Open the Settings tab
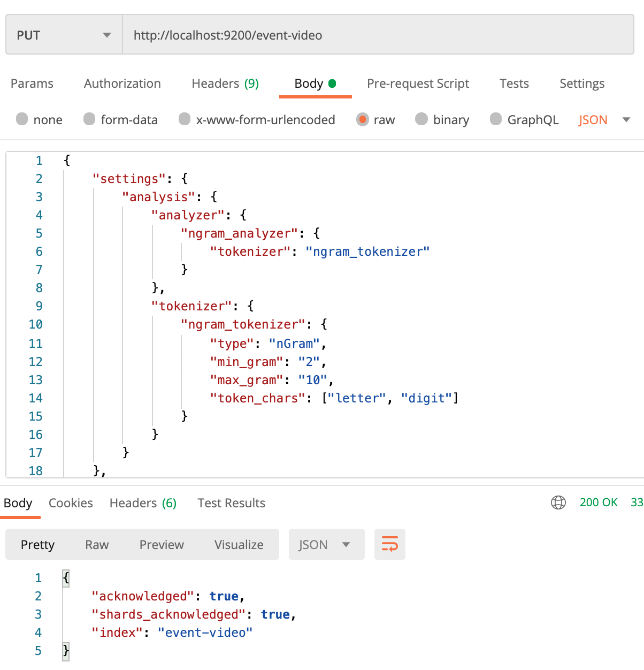 (x=582, y=83)
